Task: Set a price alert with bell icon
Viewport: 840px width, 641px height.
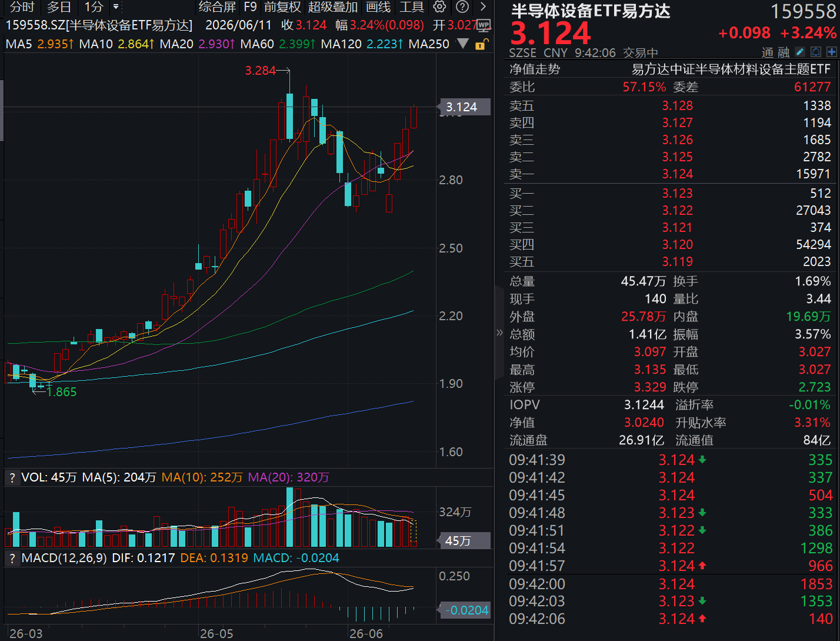Action: point(816,52)
